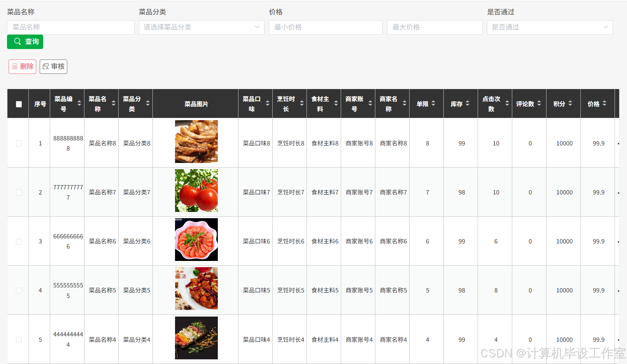The image size is (627, 364).
Task: Click the 菜品名称6 cell
Action: click(x=102, y=241)
